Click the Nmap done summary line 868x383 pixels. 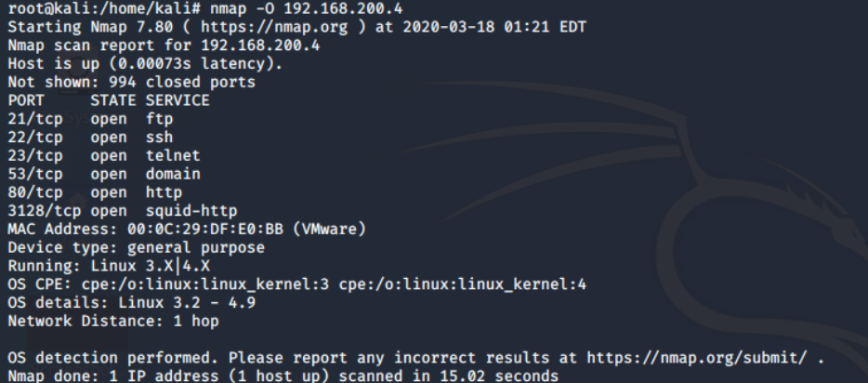pyautogui.click(x=283, y=376)
